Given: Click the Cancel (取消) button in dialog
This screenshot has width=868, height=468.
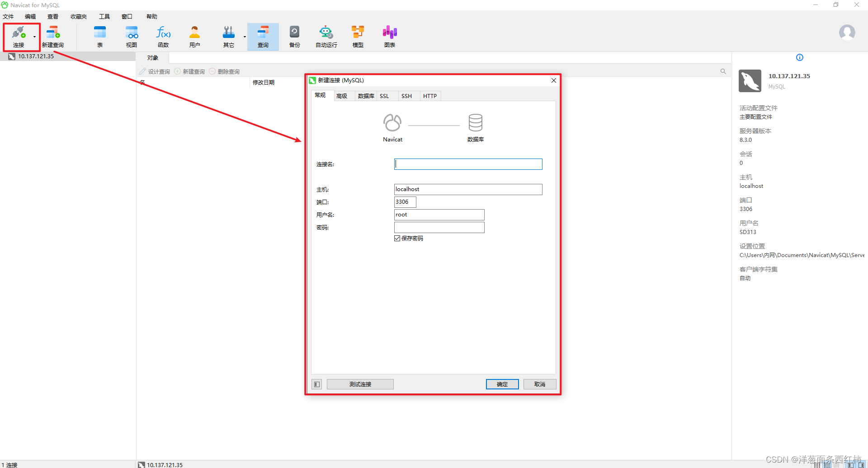Looking at the screenshot, I should (x=540, y=384).
